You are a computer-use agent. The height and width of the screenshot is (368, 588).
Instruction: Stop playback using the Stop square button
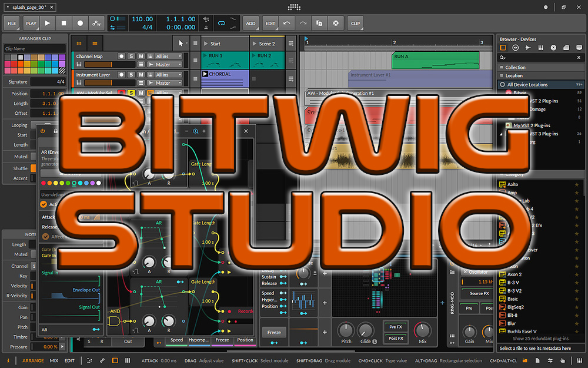64,24
